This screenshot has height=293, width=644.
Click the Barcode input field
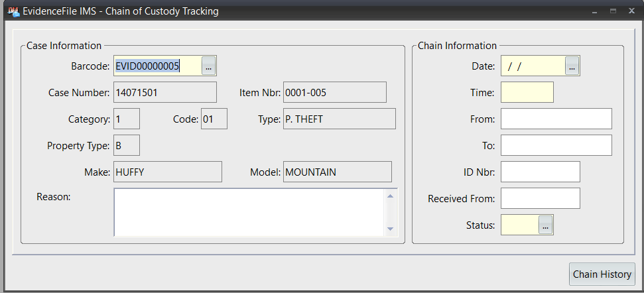(x=157, y=66)
